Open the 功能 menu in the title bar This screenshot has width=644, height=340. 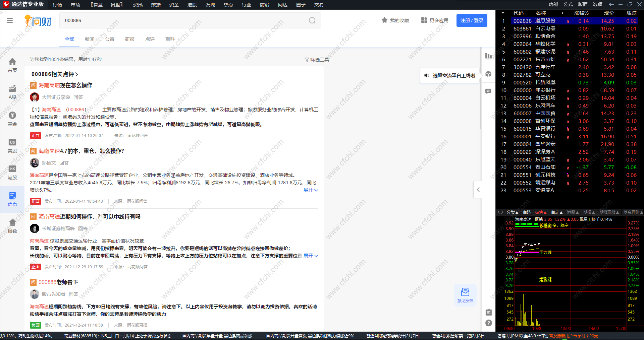(553, 4)
